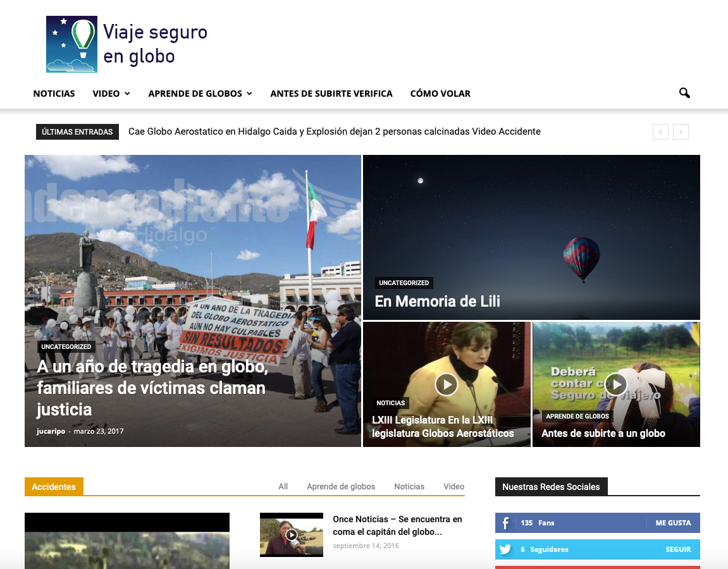Click the Nuestras Redes Sociales heading
This screenshot has height=569, width=728.
(x=551, y=486)
